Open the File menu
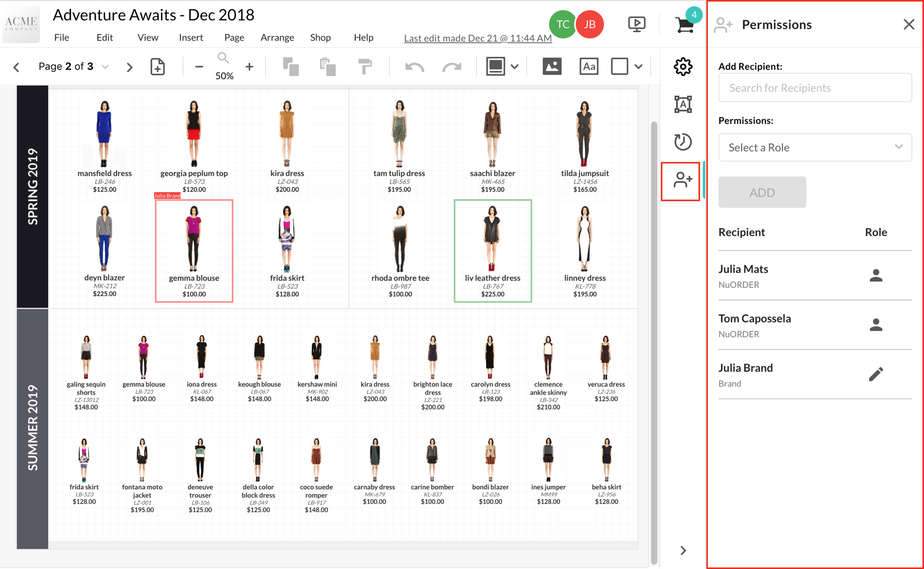This screenshot has width=924, height=569. tap(61, 38)
